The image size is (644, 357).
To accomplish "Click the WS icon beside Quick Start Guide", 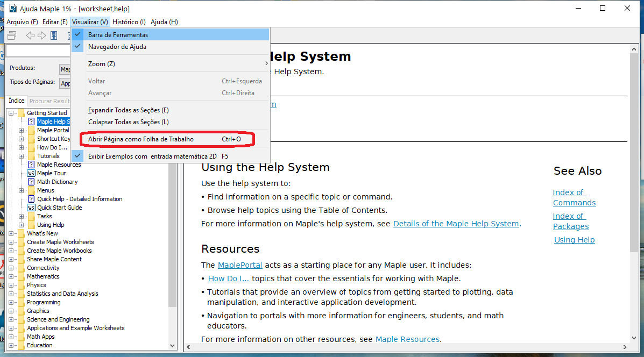I will coord(31,208).
